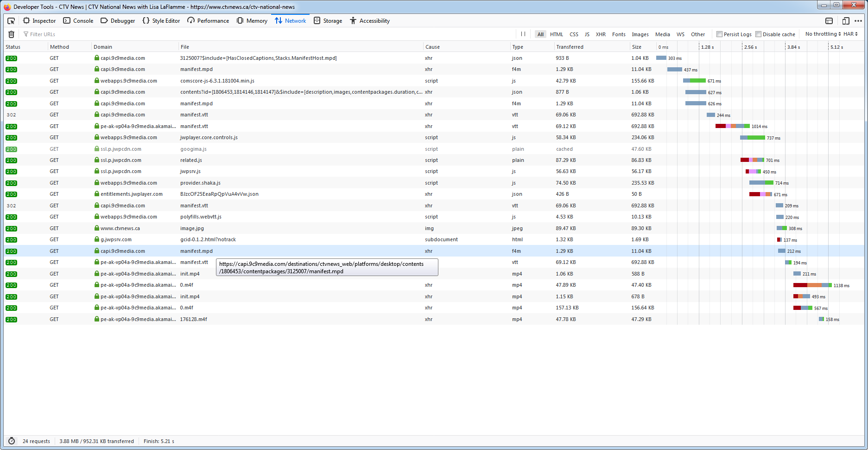The width and height of the screenshot is (868, 450).
Task: Click the 737 ms waterfall bar
Action: pyautogui.click(x=753, y=138)
